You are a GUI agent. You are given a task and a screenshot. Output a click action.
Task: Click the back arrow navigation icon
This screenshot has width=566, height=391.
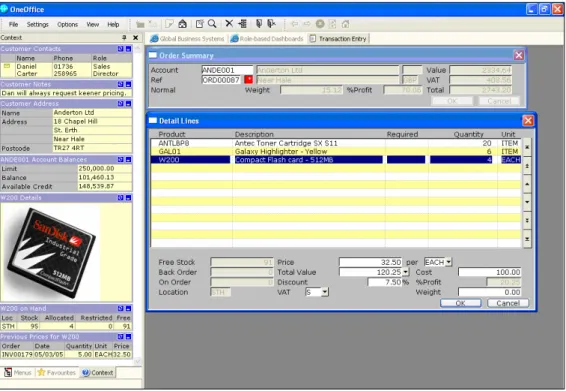295,24
